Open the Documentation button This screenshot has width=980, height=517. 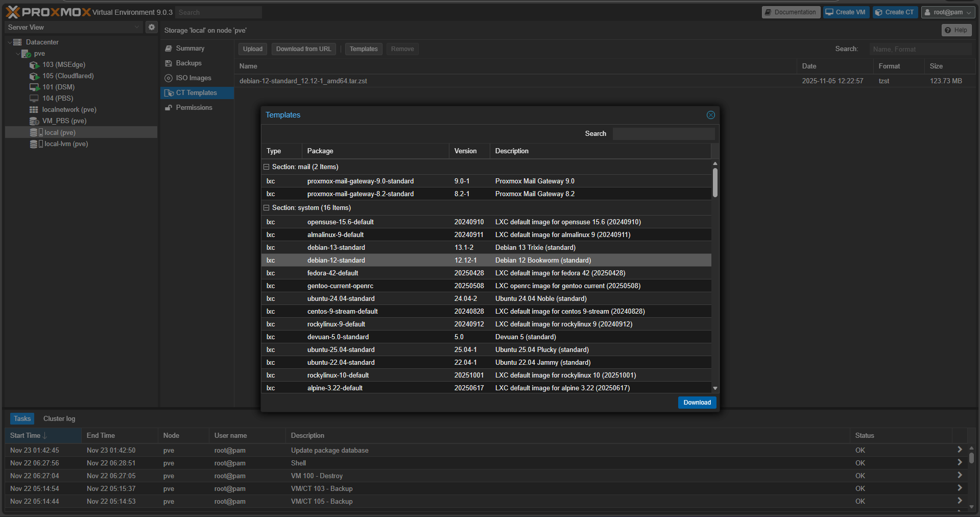791,12
